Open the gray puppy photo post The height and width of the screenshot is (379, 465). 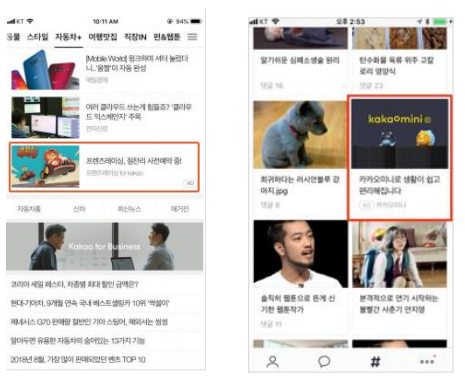tap(300, 135)
